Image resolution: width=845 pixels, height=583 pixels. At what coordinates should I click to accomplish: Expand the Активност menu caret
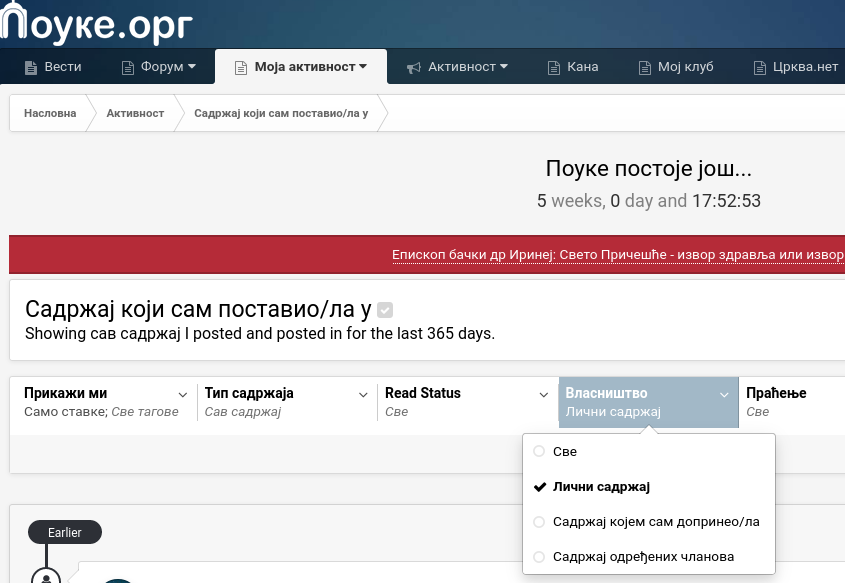504,66
